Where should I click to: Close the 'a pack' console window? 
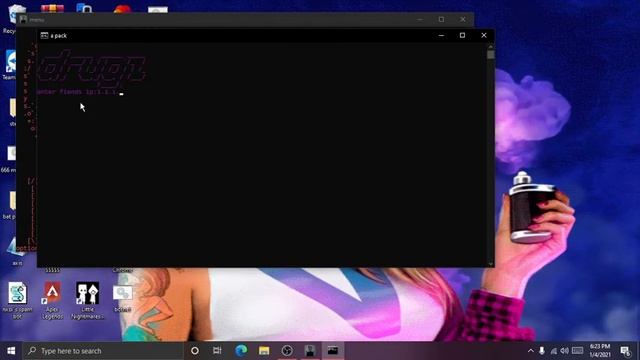coord(484,36)
